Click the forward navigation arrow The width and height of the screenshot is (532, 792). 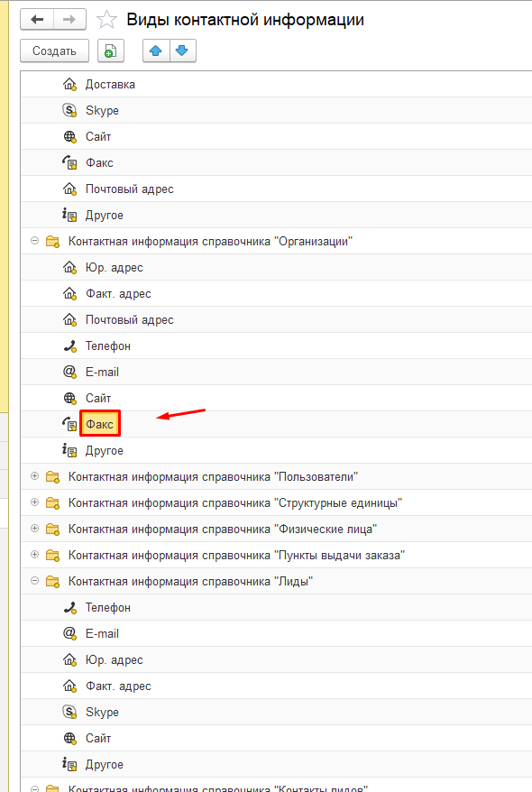[x=69, y=20]
